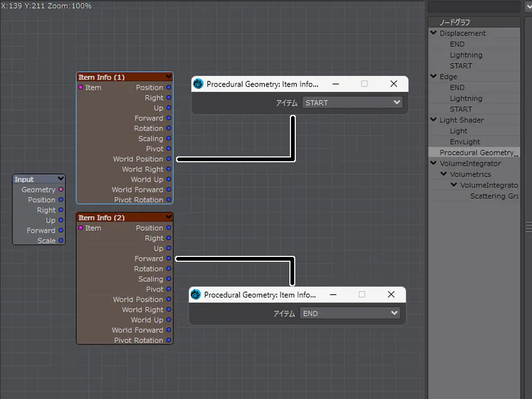Viewport: 532px width, 399px height.
Task: Select Procedural Geometry entry in node graph list
Action: coord(478,153)
